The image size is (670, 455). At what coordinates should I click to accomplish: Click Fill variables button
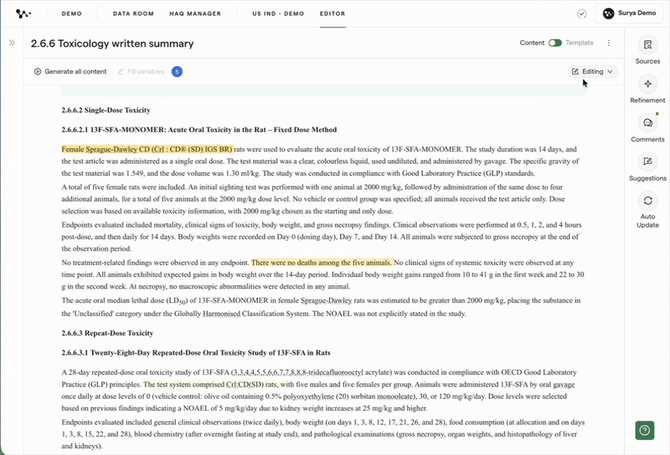click(x=141, y=71)
